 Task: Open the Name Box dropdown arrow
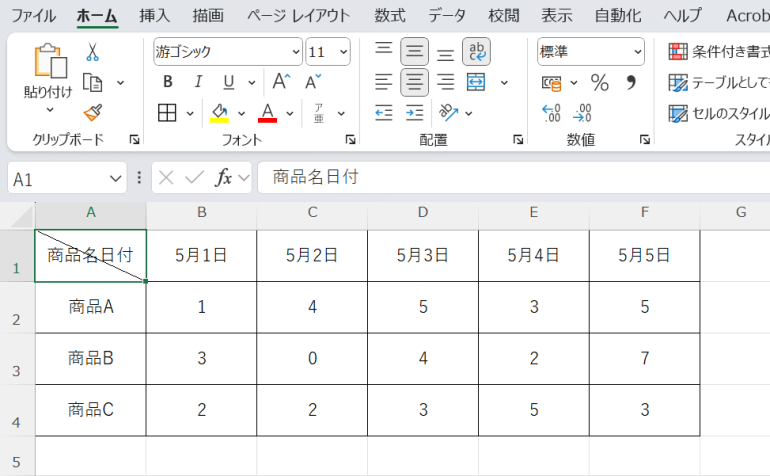point(115,178)
